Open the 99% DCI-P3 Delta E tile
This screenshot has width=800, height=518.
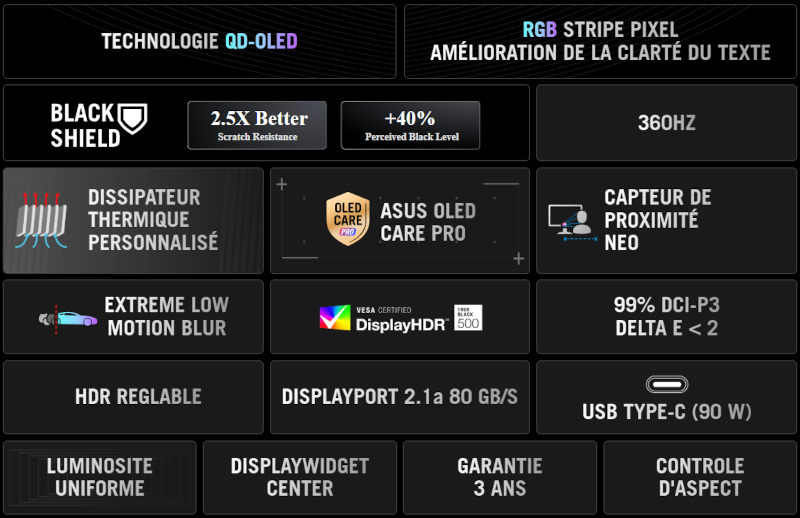pyautogui.click(x=666, y=317)
